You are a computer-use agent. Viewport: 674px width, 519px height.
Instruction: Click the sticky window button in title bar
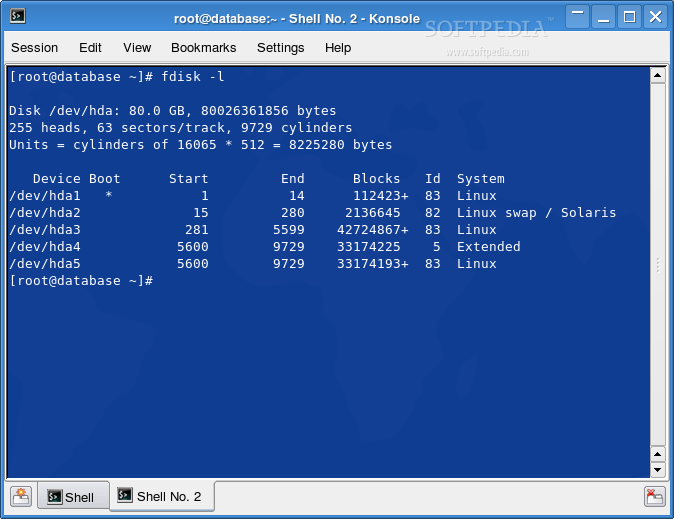coord(577,16)
